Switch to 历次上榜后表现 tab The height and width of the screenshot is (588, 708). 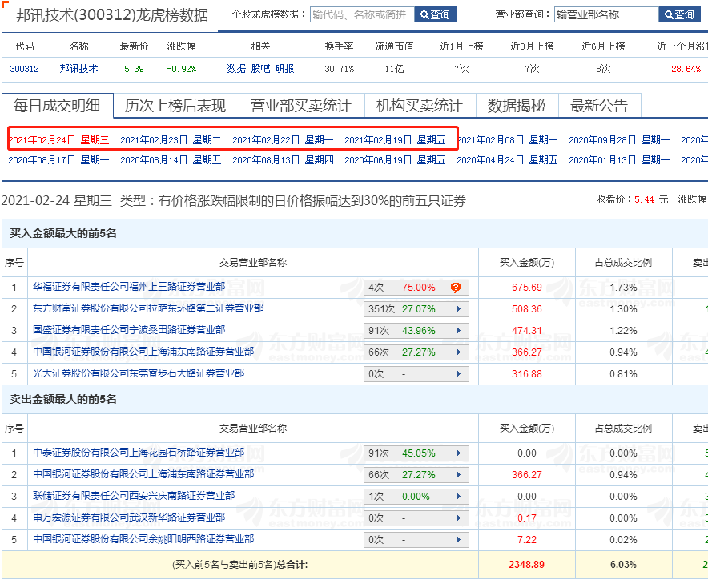click(175, 105)
